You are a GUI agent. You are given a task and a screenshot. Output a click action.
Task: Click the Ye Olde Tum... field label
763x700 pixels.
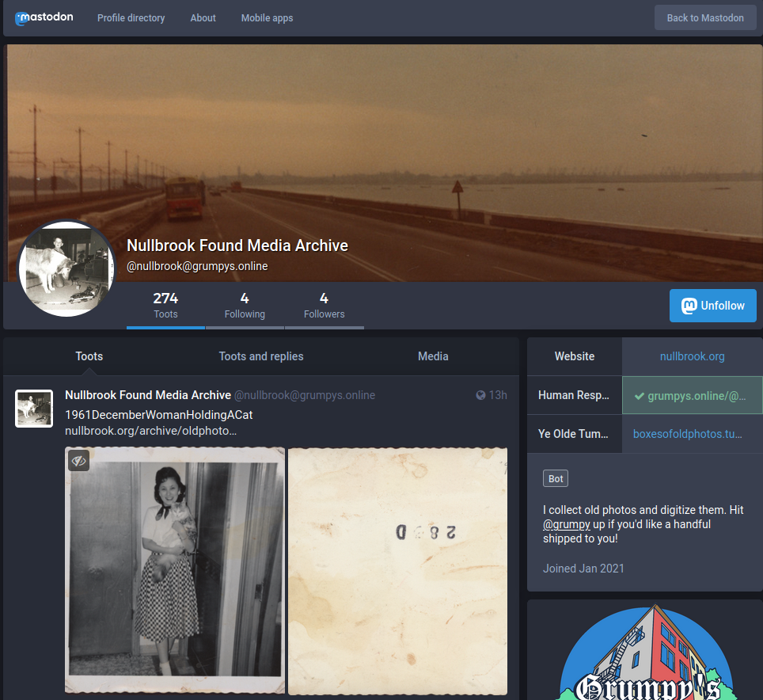tap(573, 434)
